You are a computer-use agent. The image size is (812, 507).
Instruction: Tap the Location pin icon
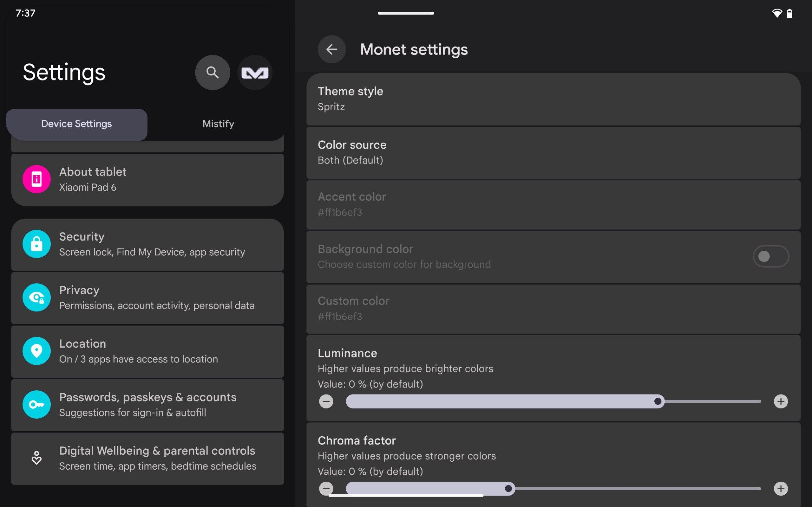point(36,351)
